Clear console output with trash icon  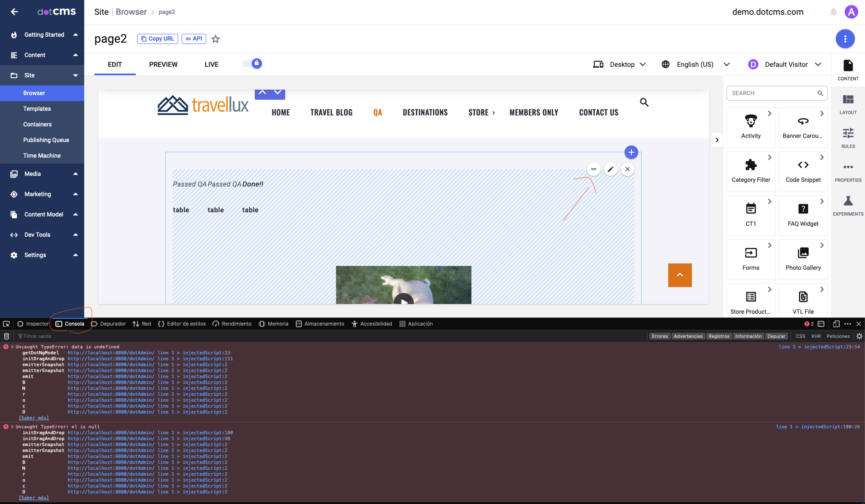coord(6,336)
